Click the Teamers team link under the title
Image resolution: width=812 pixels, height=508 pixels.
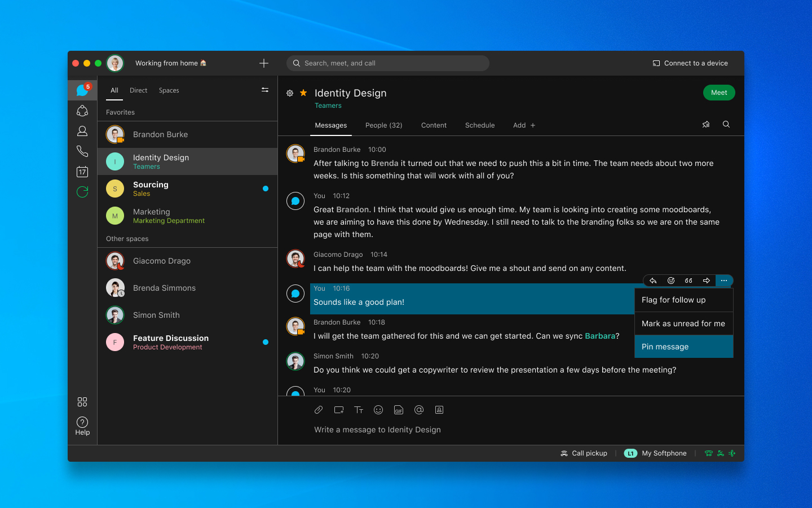(328, 106)
